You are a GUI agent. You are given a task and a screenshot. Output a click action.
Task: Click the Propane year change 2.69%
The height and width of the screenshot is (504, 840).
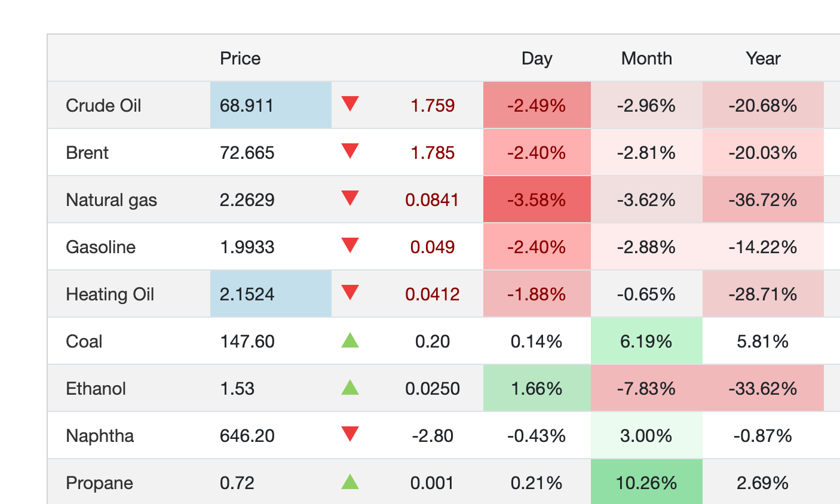(x=763, y=483)
